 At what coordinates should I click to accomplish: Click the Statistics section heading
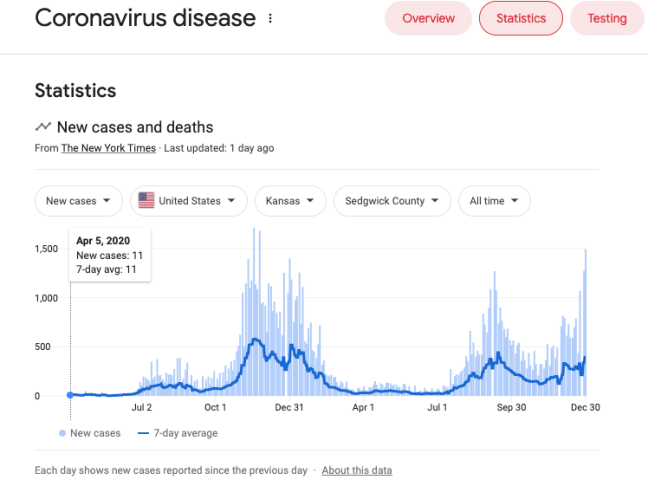click(75, 90)
